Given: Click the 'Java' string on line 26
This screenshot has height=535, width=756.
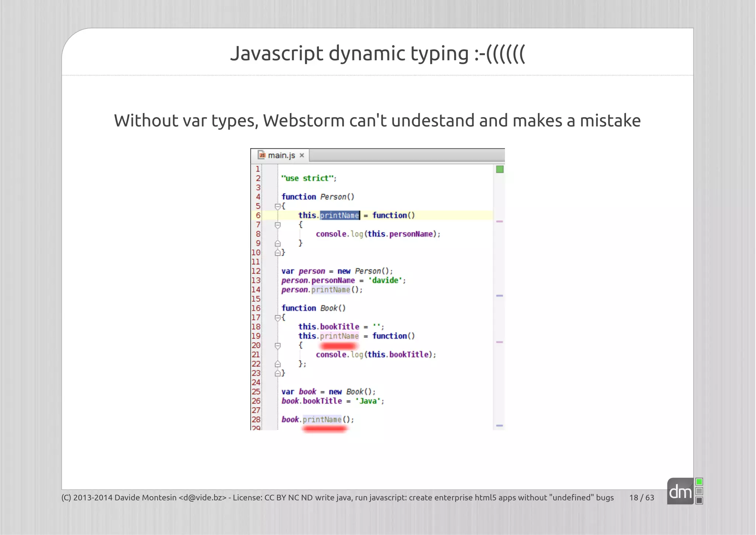Looking at the screenshot, I should click(x=368, y=401).
